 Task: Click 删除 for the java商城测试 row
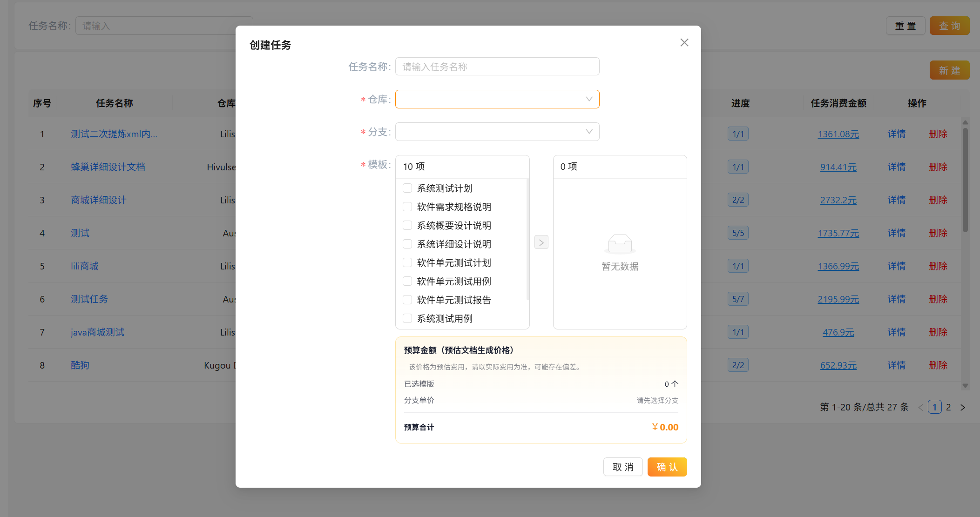[x=938, y=332]
